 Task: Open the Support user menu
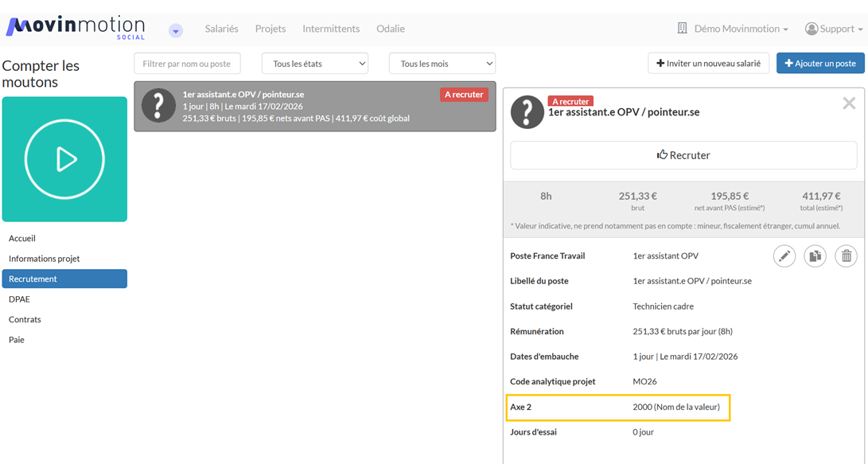click(x=834, y=29)
